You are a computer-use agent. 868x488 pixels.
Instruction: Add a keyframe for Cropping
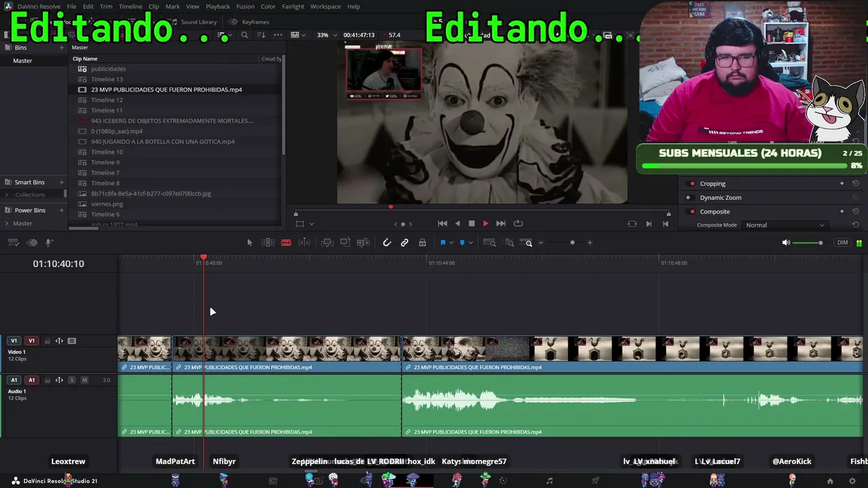pyautogui.click(x=842, y=184)
